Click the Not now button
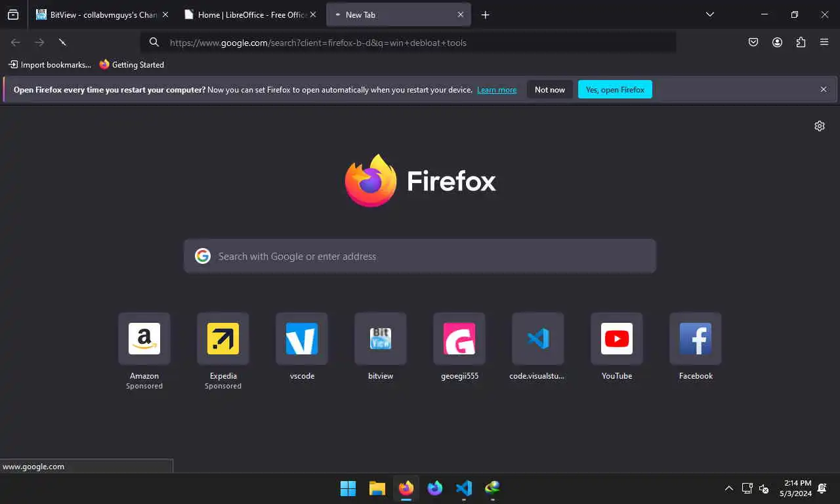Viewport: 840px width, 504px height. [x=550, y=90]
